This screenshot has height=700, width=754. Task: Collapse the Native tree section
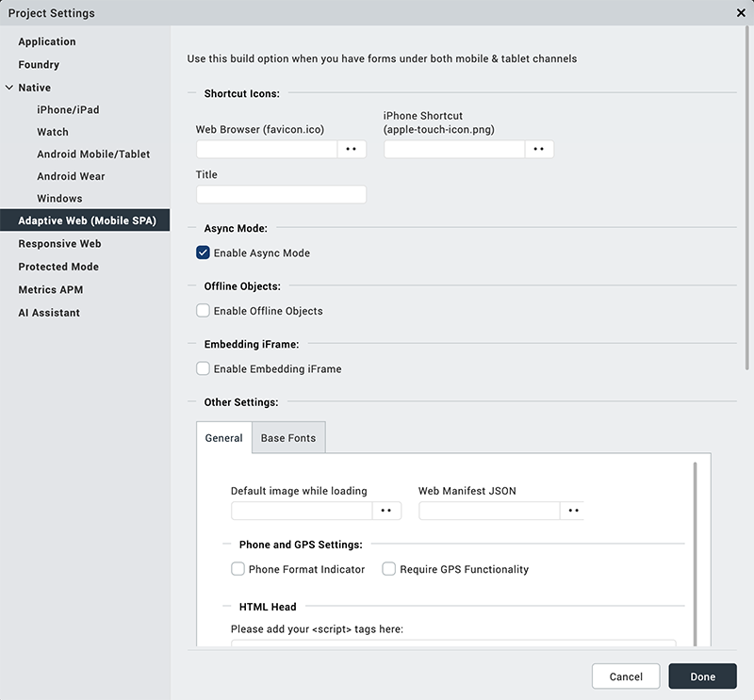coord(9,88)
